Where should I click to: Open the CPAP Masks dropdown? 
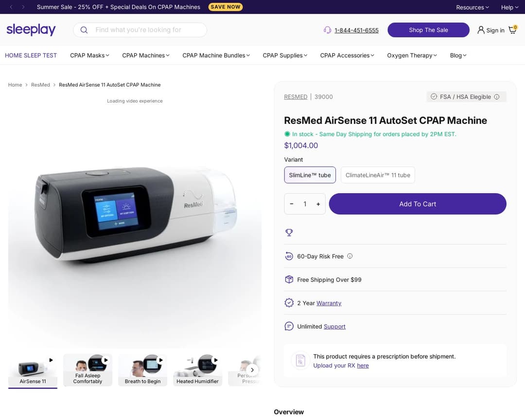click(89, 55)
